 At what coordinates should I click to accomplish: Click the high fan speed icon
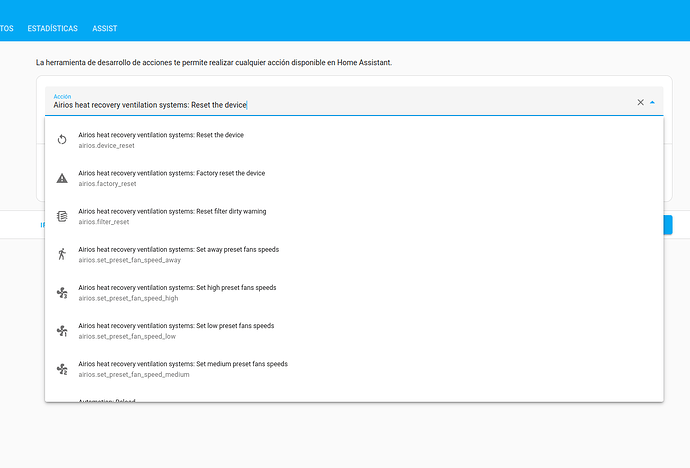coord(62,292)
